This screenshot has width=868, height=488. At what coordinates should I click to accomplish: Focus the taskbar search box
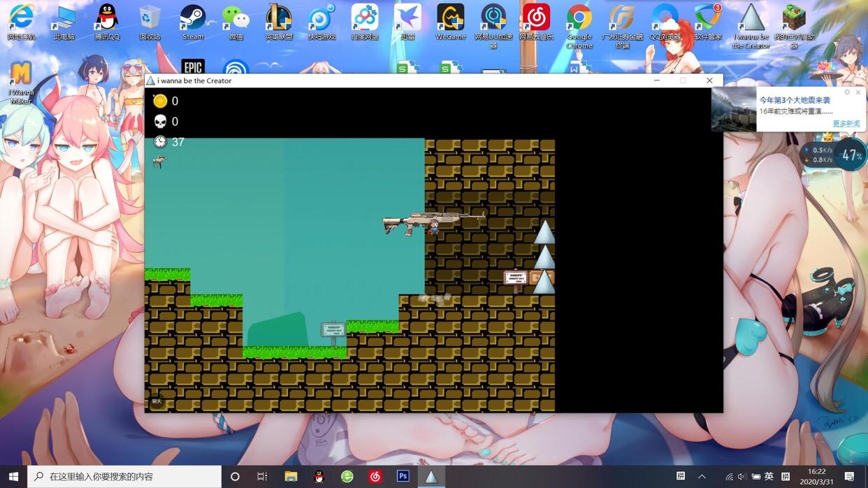click(124, 476)
